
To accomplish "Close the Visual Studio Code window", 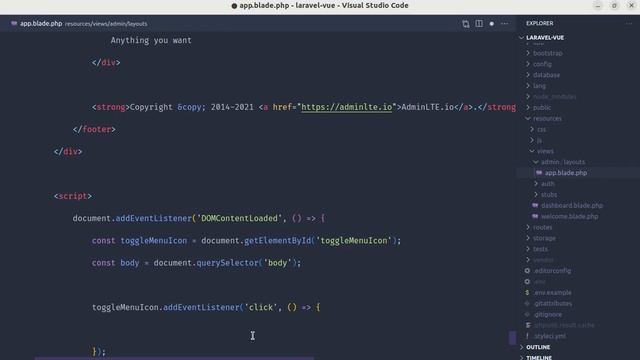I will [631, 6].
